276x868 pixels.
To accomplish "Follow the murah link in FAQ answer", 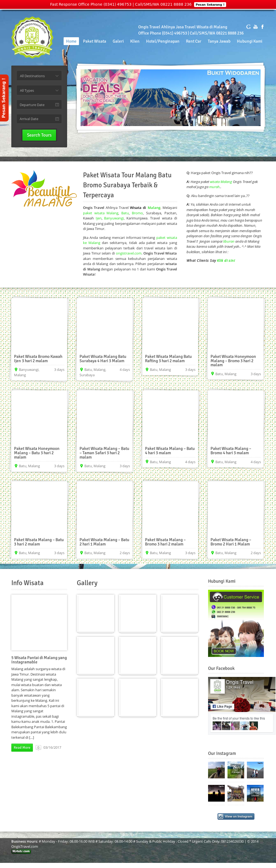I will click(214, 187).
